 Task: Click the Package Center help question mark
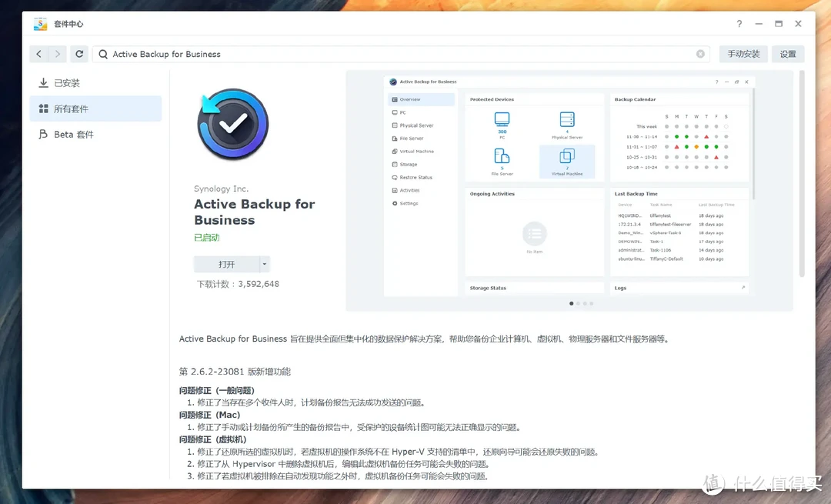click(739, 24)
